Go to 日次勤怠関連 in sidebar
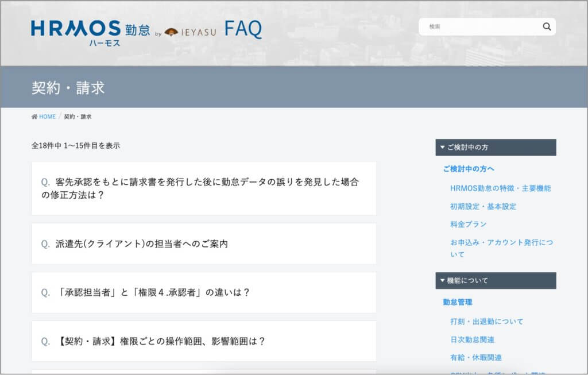Viewport: 588px width, 375px height. 472,339
